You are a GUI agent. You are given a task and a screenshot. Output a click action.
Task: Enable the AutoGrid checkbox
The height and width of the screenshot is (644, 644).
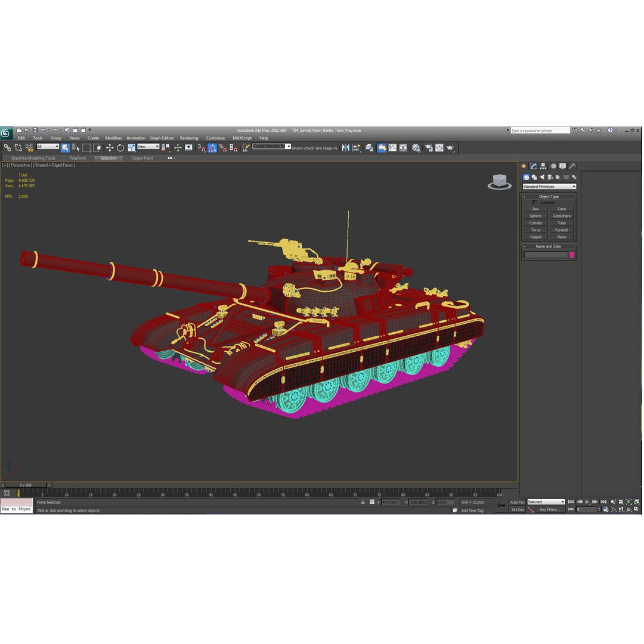(x=535, y=203)
